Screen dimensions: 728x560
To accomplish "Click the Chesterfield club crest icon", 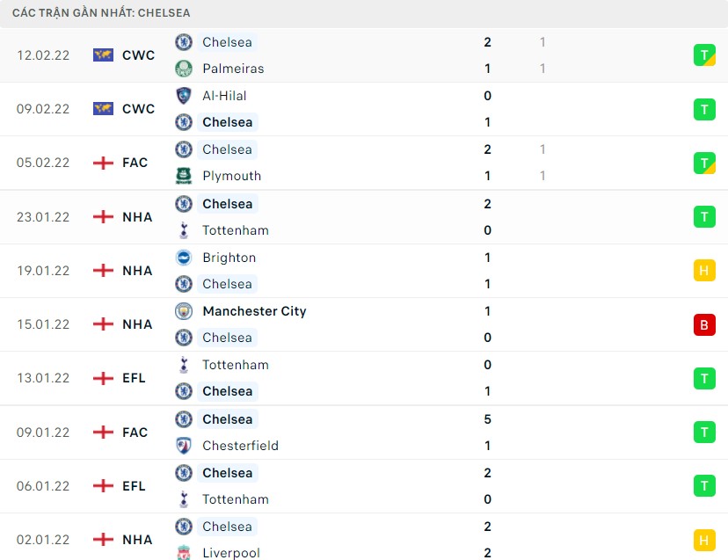I will pos(184,446).
